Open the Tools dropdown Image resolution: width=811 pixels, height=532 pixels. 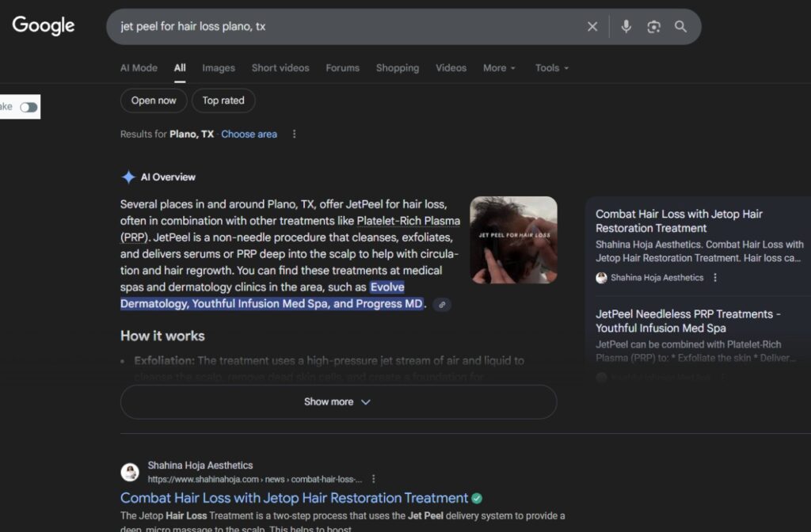click(x=552, y=68)
